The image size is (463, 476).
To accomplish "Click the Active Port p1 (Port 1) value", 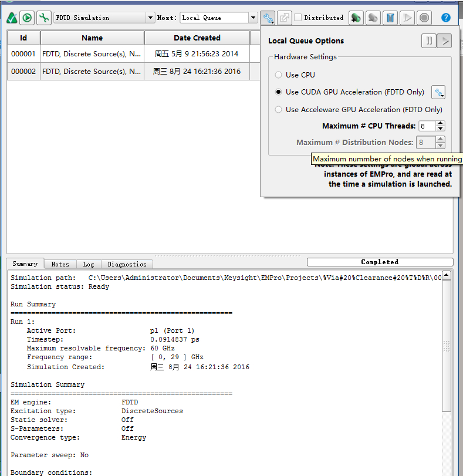I will 172,330.
